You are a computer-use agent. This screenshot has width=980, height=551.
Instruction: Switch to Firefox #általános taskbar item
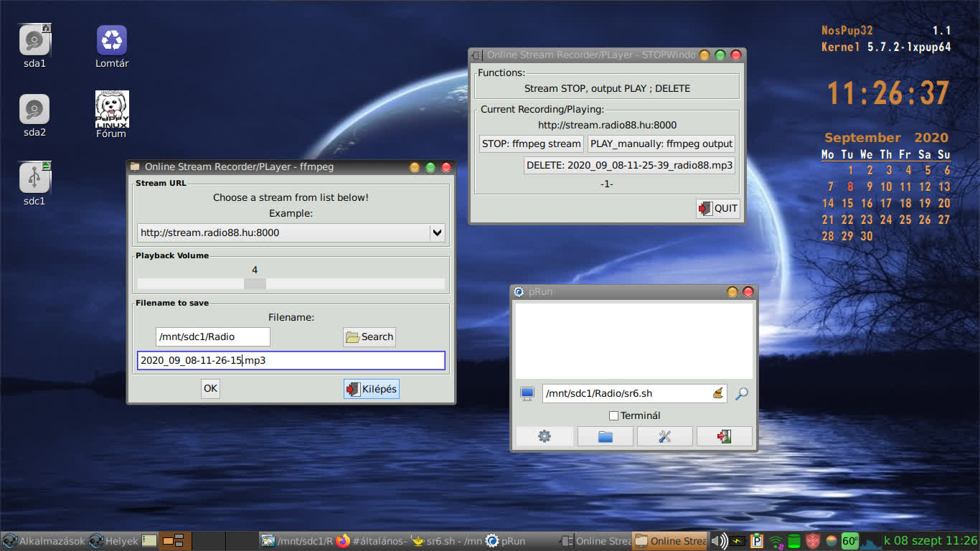[x=372, y=541]
